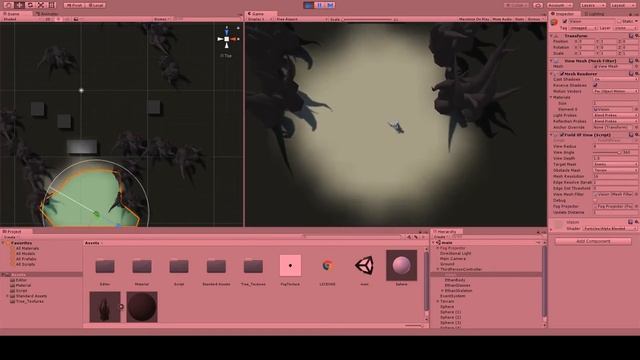Switch to the Inspector tab
640x360 pixels.
click(x=563, y=13)
